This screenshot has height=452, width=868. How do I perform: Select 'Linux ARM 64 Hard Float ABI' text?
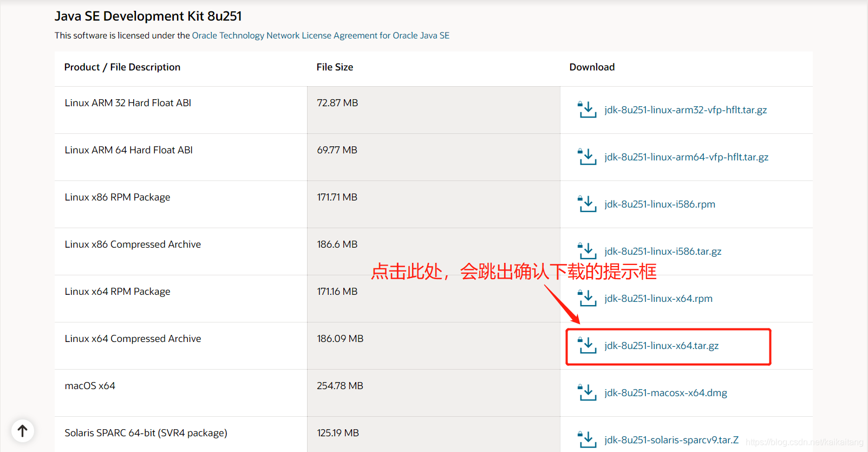pos(129,150)
